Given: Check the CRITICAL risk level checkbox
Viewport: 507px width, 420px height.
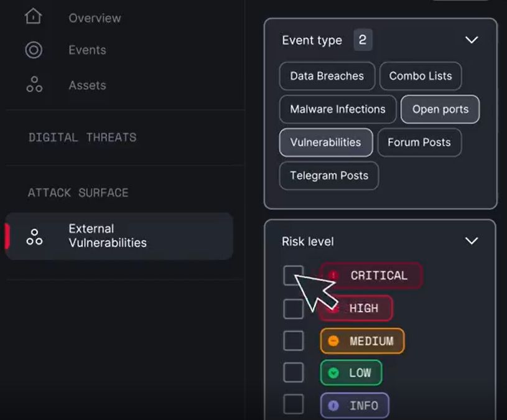Looking at the screenshot, I should click(x=293, y=276).
